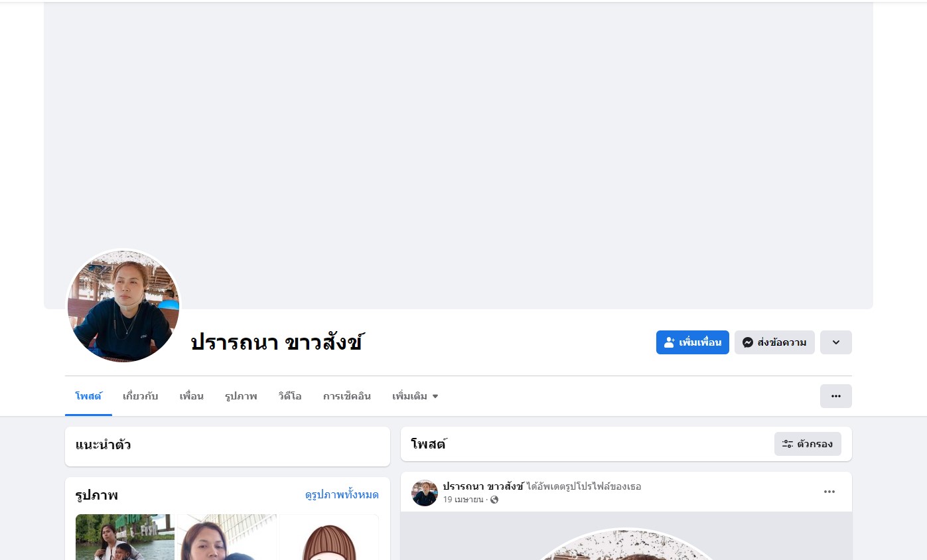Send a message via ส่งข้อความ button
This screenshot has width=927, height=560.
click(x=774, y=342)
